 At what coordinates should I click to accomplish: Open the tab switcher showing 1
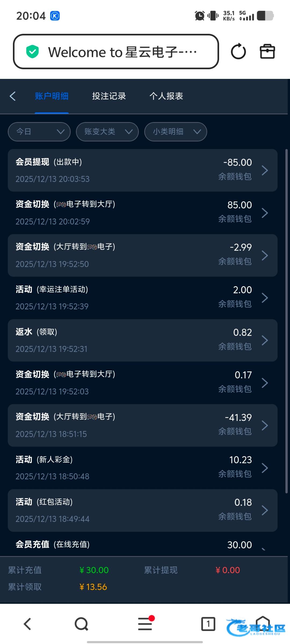click(208, 624)
